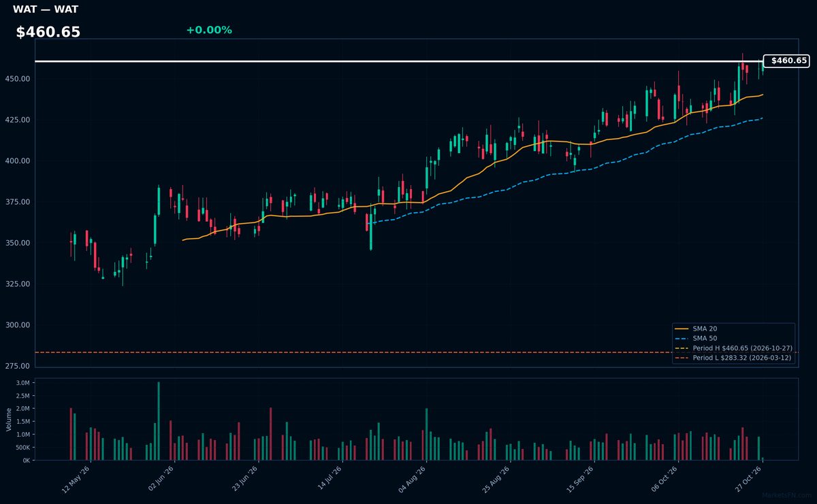Click the +0.00% change value
Viewport: 817px width, 504px height.
209,30
